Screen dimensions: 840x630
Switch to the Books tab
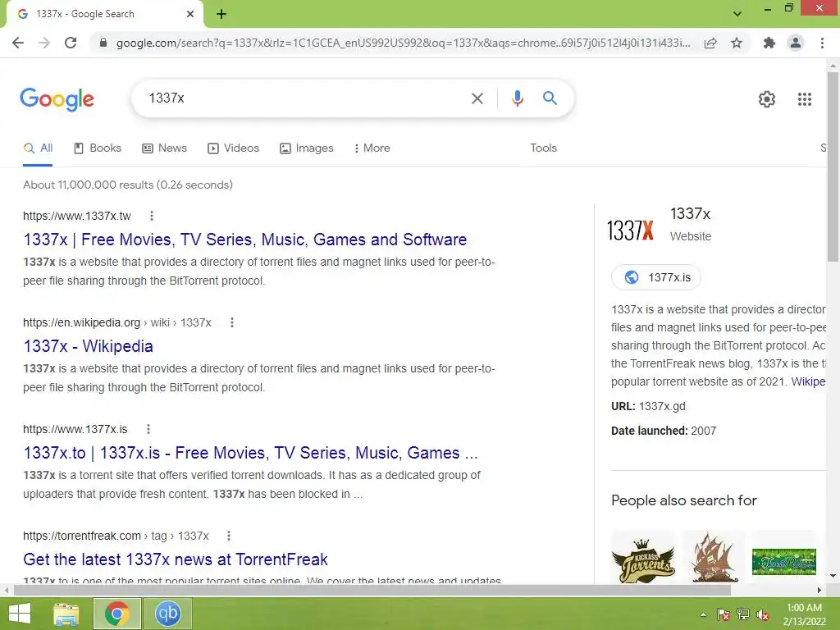tap(98, 148)
